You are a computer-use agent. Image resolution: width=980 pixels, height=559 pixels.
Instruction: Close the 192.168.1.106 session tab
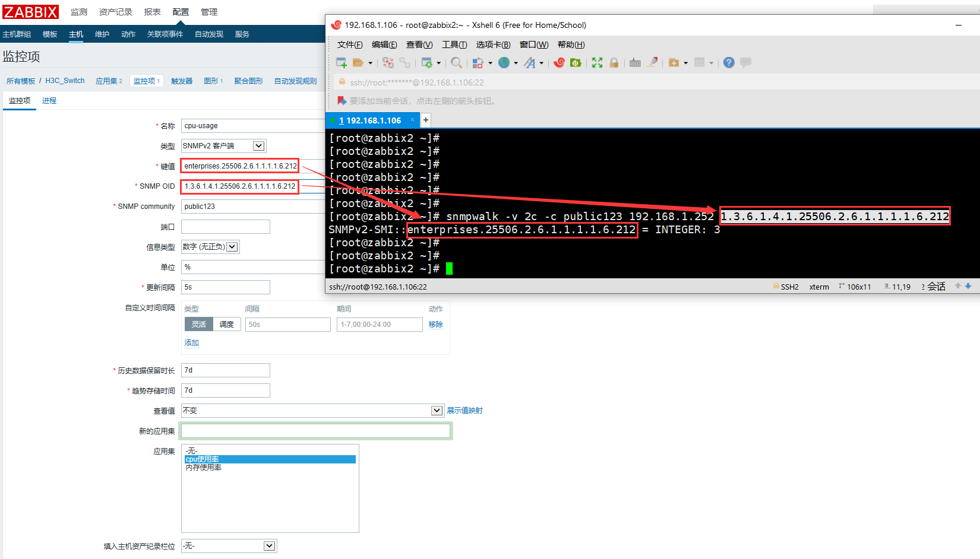(x=412, y=120)
